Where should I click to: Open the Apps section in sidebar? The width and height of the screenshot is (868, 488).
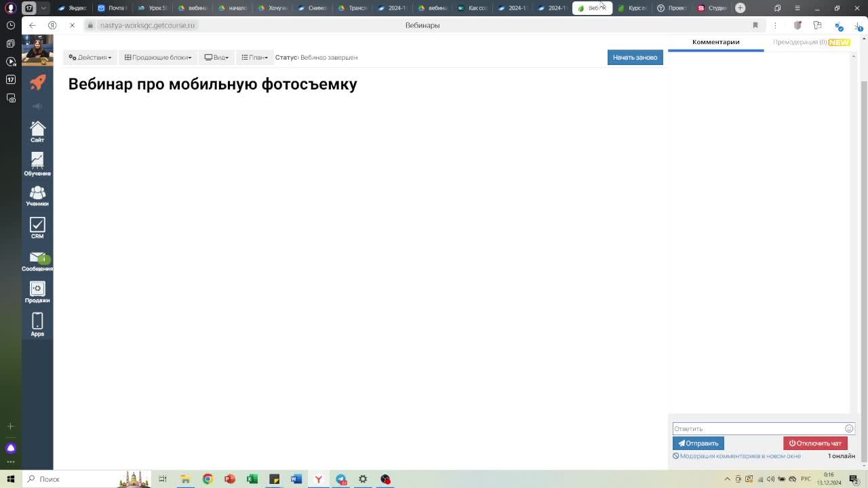(37, 325)
